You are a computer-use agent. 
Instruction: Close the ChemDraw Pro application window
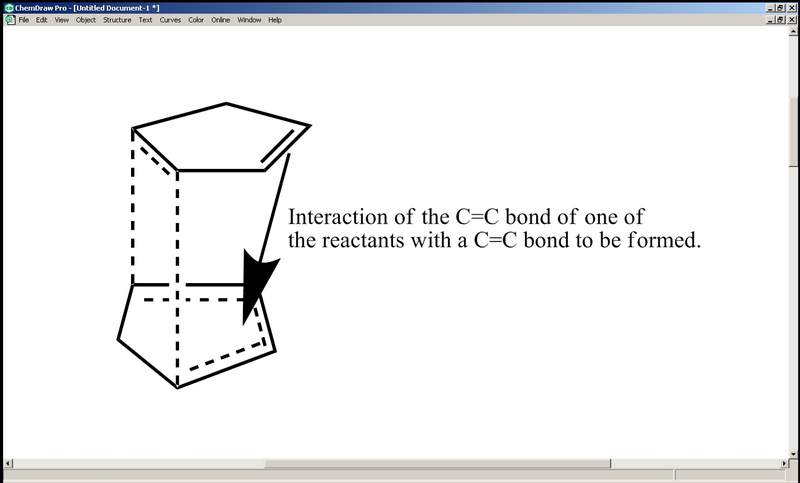[792, 8]
